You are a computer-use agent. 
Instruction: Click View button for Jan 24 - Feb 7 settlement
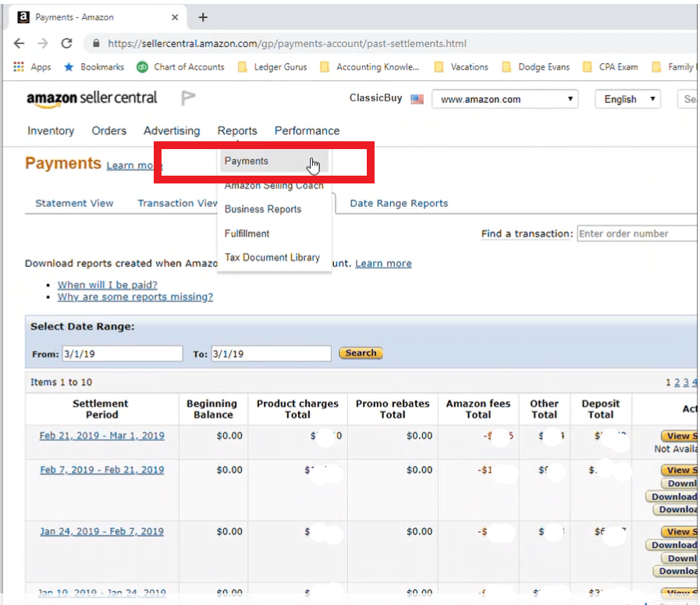tap(679, 532)
